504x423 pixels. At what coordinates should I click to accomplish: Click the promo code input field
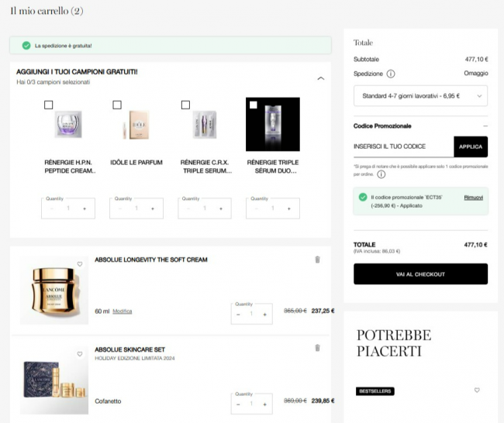click(x=403, y=146)
